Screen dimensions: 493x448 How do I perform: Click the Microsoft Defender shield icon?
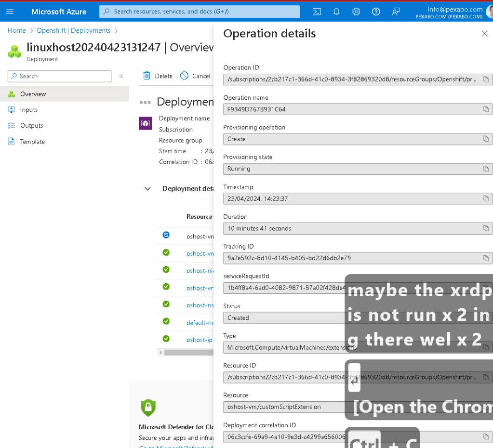pos(148,408)
